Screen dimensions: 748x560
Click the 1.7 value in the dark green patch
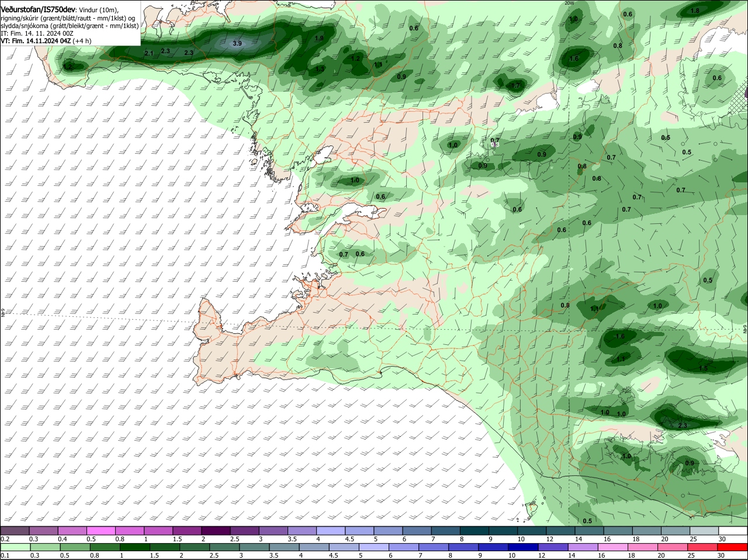515,86
